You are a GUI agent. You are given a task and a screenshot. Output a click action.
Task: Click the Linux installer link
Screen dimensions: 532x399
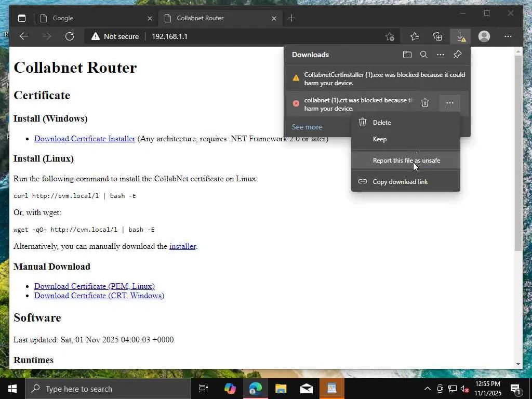182,246
